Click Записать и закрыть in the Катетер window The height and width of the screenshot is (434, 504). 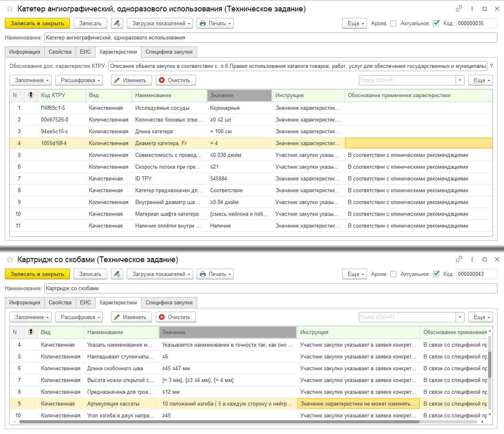37,24
